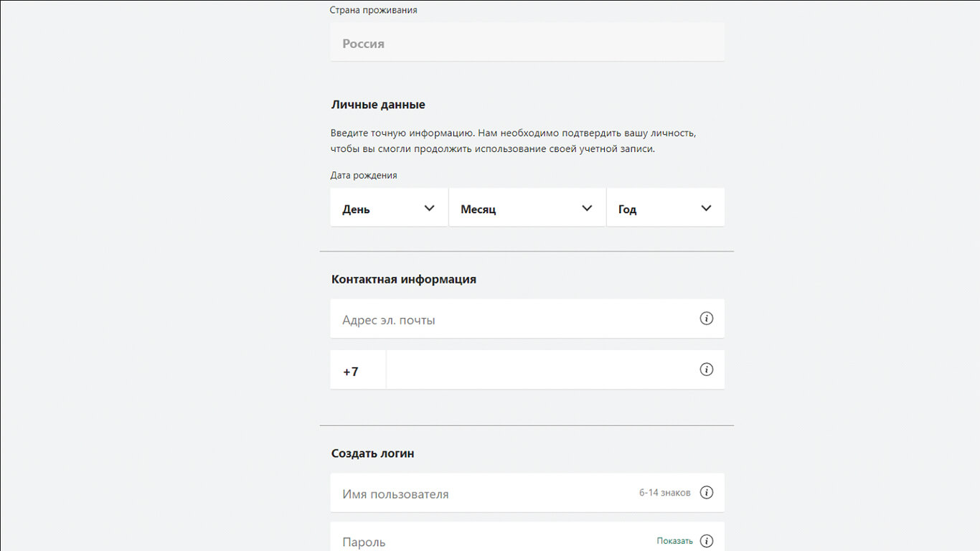Click the +7 country code box
Viewport: 980px width, 551px height.
click(x=358, y=369)
